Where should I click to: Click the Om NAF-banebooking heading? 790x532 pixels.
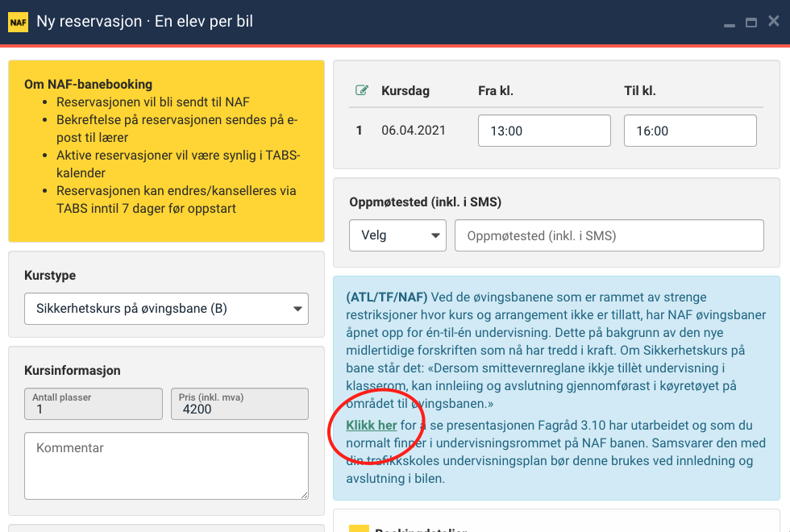tap(88, 84)
